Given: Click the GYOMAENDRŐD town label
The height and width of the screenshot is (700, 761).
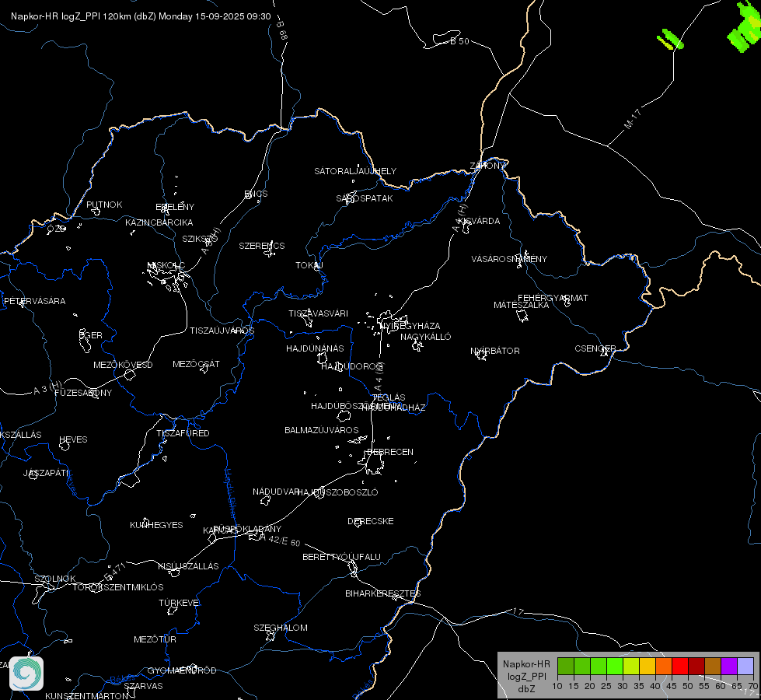Looking at the screenshot, I should 182,670.
